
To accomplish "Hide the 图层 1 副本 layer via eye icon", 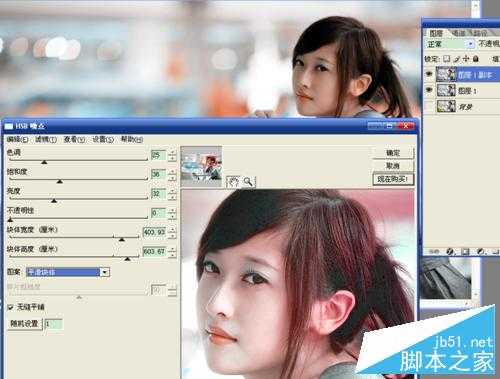I will coord(429,74).
